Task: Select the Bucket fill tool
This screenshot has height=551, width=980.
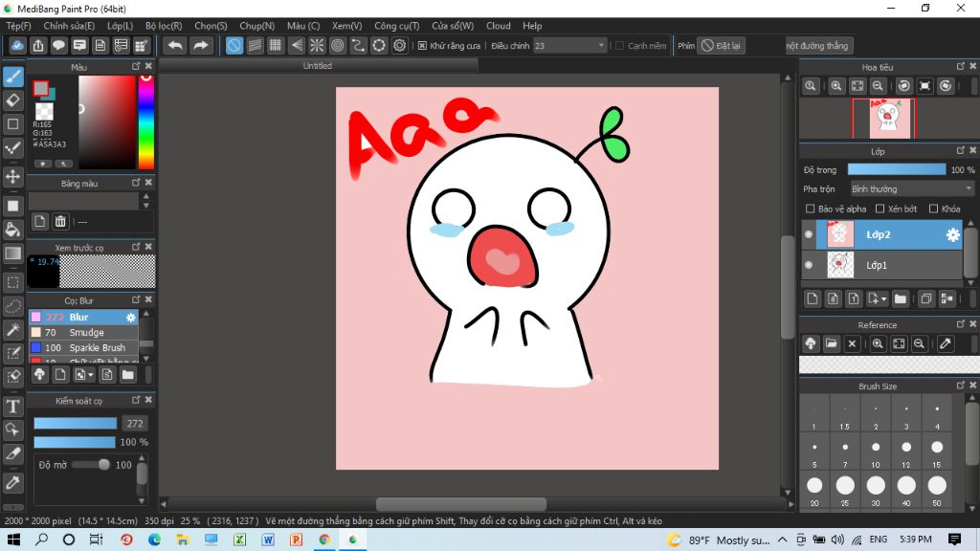Action: [x=13, y=230]
